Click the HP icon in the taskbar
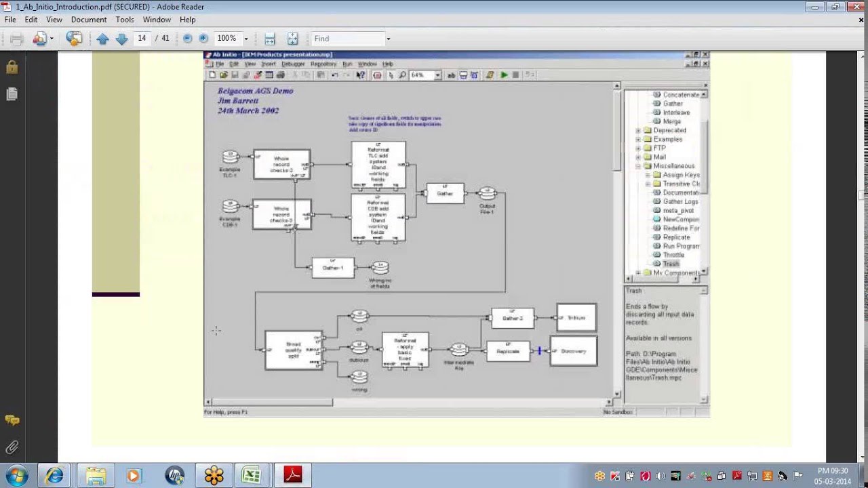This screenshot has height=488, width=868. (174, 476)
